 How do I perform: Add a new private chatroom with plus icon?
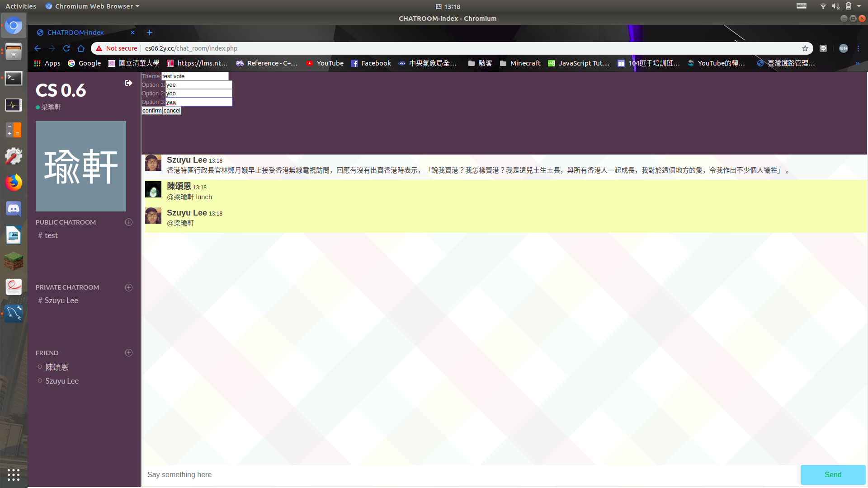tap(129, 288)
